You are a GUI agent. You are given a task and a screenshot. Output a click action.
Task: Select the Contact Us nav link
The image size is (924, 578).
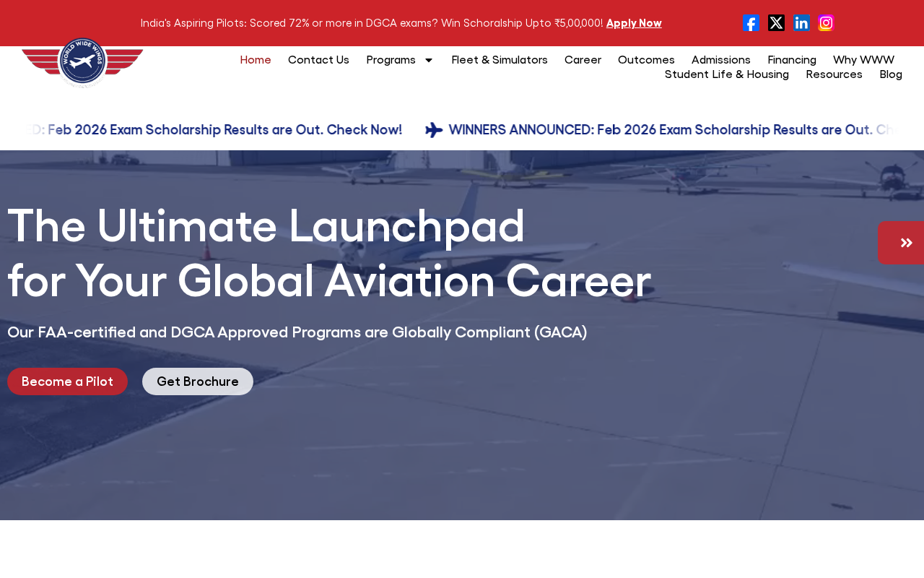(x=318, y=60)
